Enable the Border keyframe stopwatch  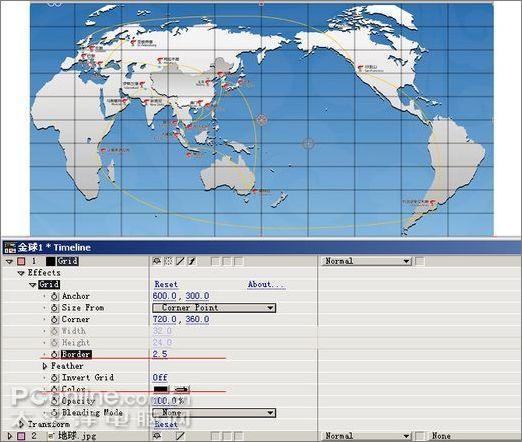pos(55,354)
